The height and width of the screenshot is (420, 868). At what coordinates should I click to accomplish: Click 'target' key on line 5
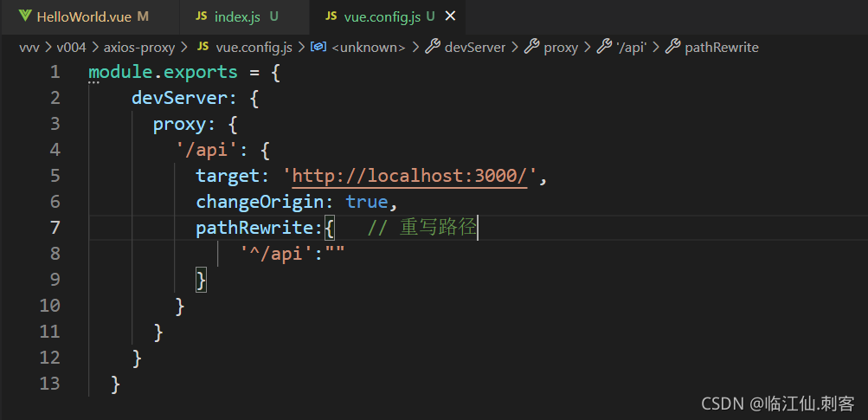pyautogui.click(x=228, y=176)
